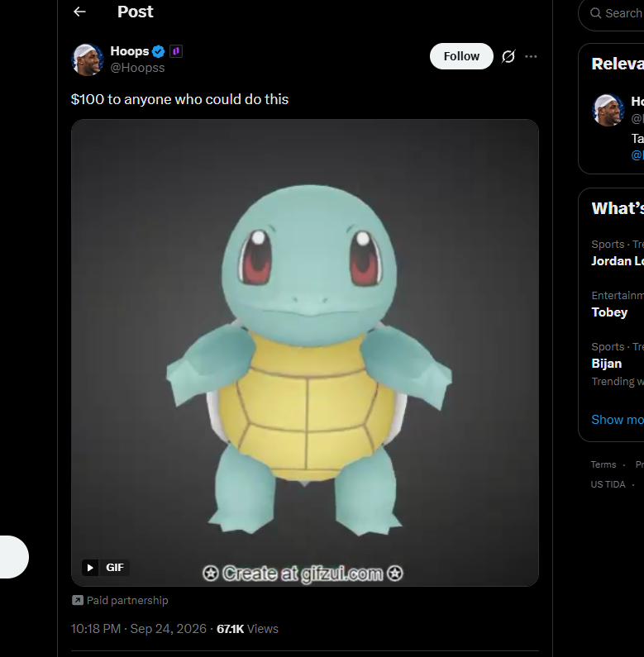The image size is (644, 657).
Task: Open Hoops avatar in Relevant people panel
Action: (608, 110)
